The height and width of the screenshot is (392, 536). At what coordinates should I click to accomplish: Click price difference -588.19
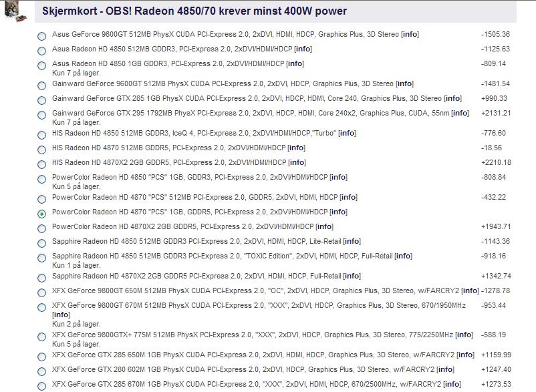point(493,335)
